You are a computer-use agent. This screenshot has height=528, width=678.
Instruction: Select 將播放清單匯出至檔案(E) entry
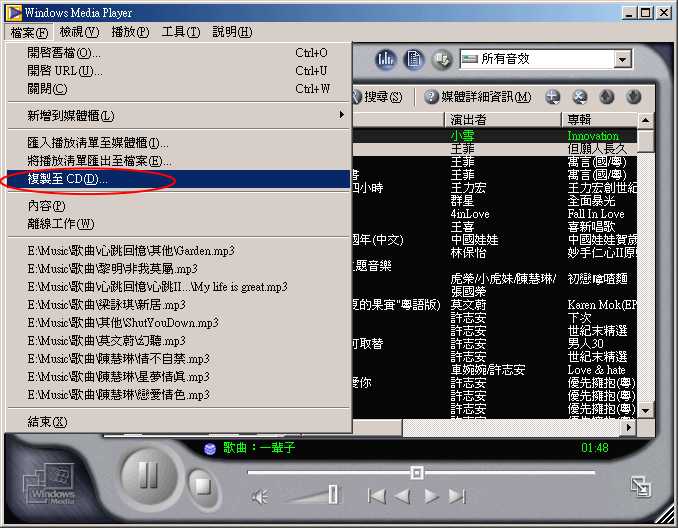click(x=179, y=161)
